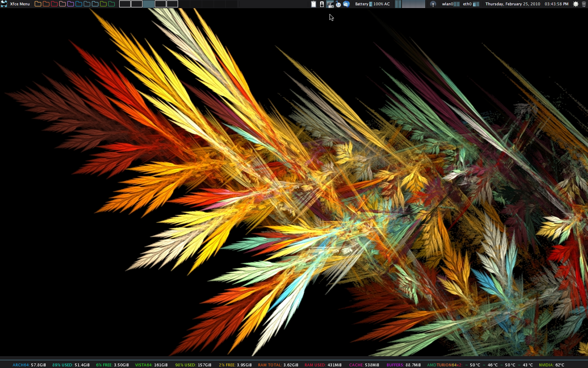Click the '89% USED: 51.4GiB' status text
Viewport: 588px width, 368px height.
click(x=71, y=365)
